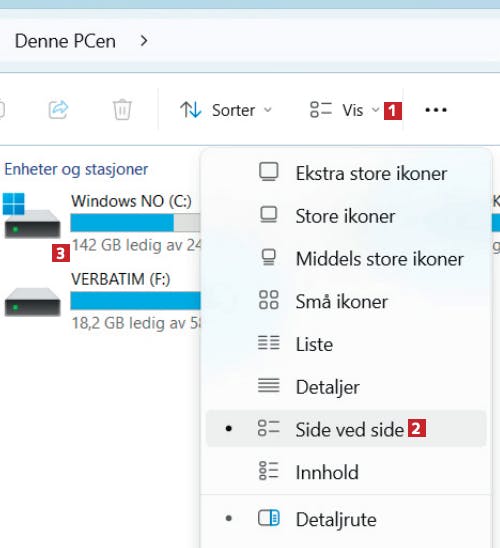Toggle the Detaljrute pane option
The width and height of the screenshot is (500, 548).
[x=346, y=519]
